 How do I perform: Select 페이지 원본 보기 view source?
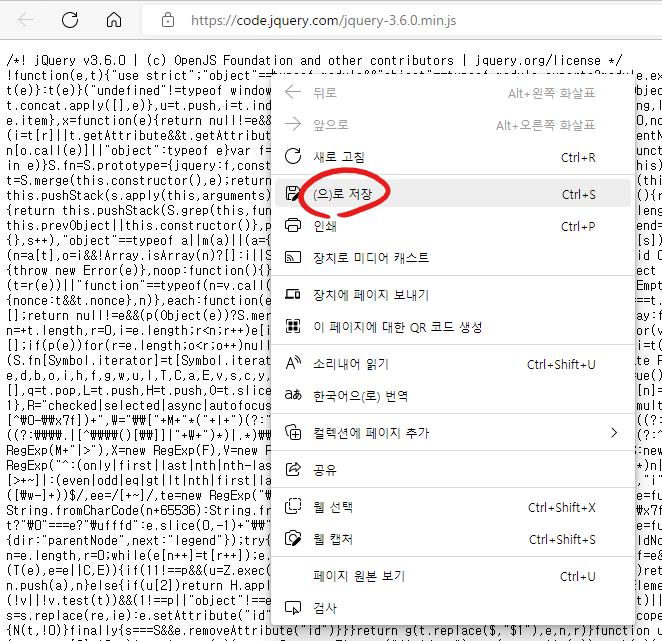pos(453,576)
